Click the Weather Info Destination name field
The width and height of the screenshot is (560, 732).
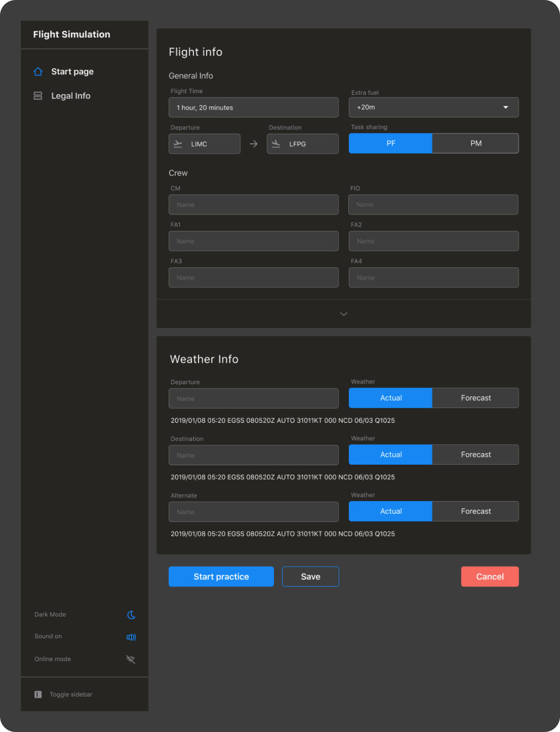coord(254,455)
